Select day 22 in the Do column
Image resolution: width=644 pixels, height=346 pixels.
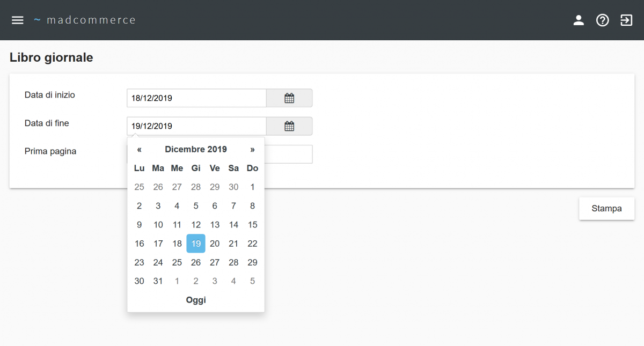pos(252,244)
